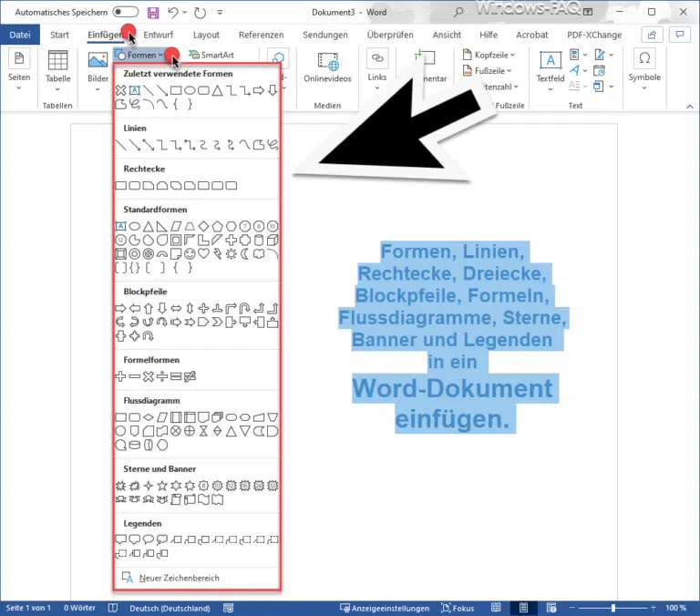Viewport: 700px width, 616px height.
Task: Click the Share icon button top right
Action: coord(652,35)
